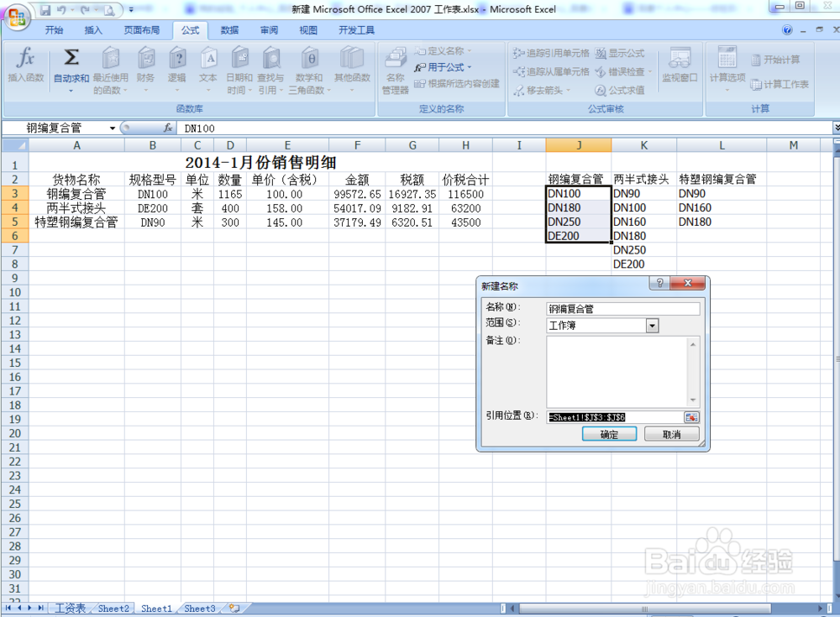Click the next sheet navigation arrow
840x617 pixels.
click(x=29, y=608)
